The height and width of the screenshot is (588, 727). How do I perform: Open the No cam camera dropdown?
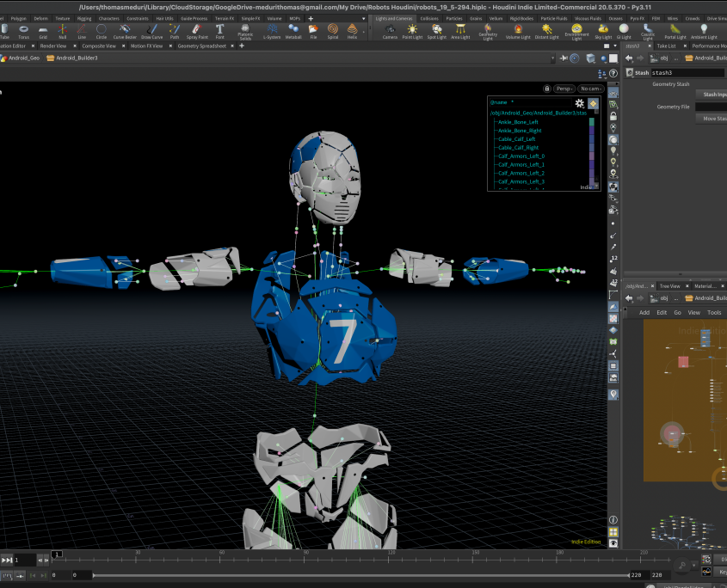click(x=590, y=89)
